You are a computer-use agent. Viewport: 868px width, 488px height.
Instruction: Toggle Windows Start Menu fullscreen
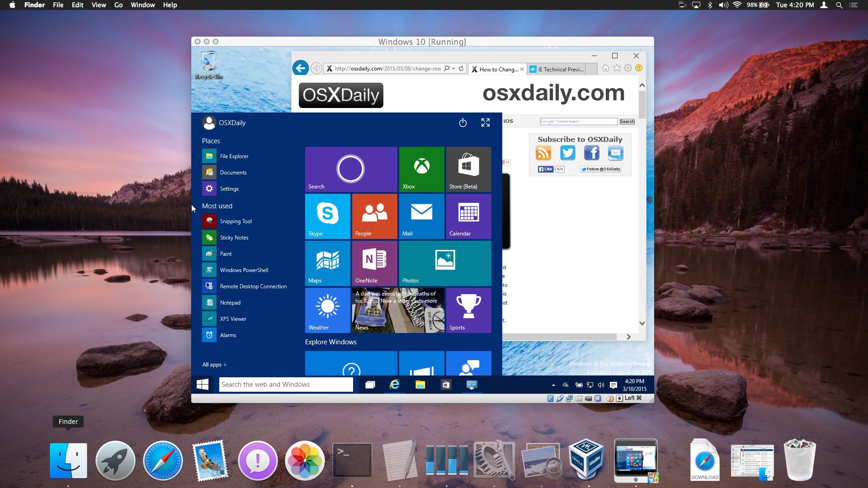click(x=485, y=123)
